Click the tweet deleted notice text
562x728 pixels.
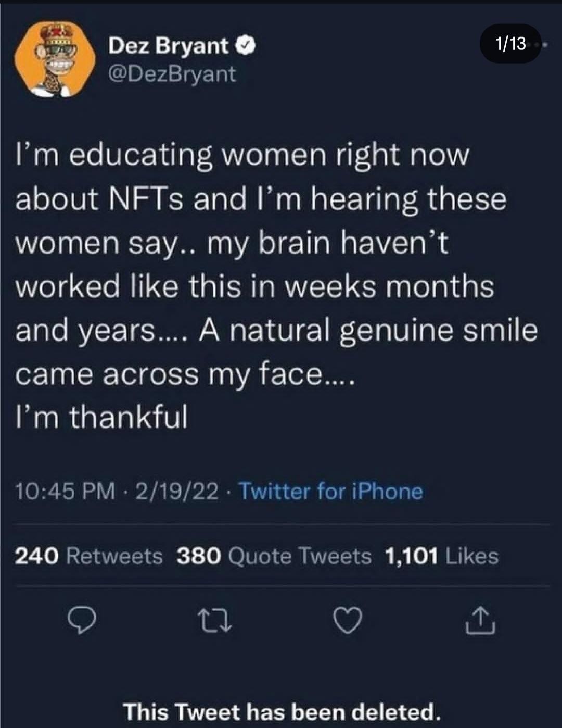281,711
